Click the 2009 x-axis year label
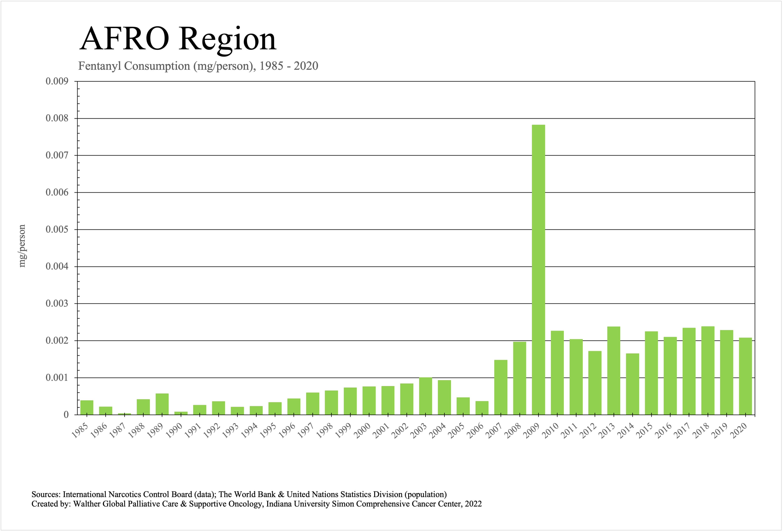This screenshot has width=783, height=532. [x=532, y=431]
